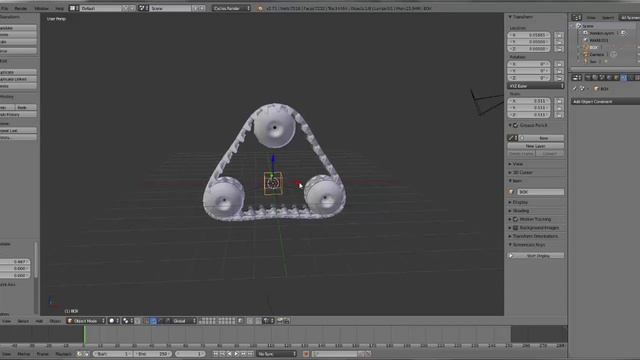
Task: Lock the Scale X axis
Action: pos(559,101)
